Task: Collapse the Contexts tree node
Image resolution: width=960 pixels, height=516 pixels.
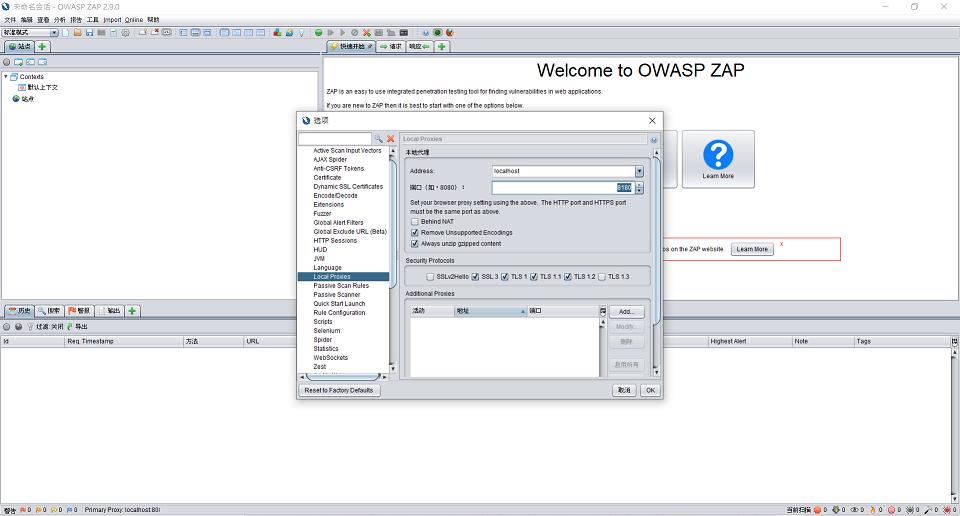Action: point(6,77)
